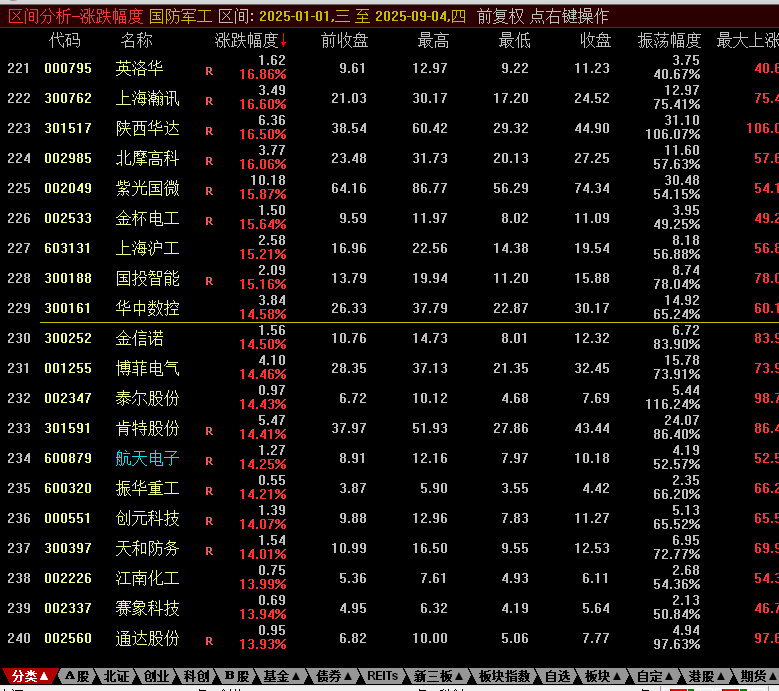Switch to the 创业 tab
The width and height of the screenshot is (779, 691).
(x=156, y=676)
